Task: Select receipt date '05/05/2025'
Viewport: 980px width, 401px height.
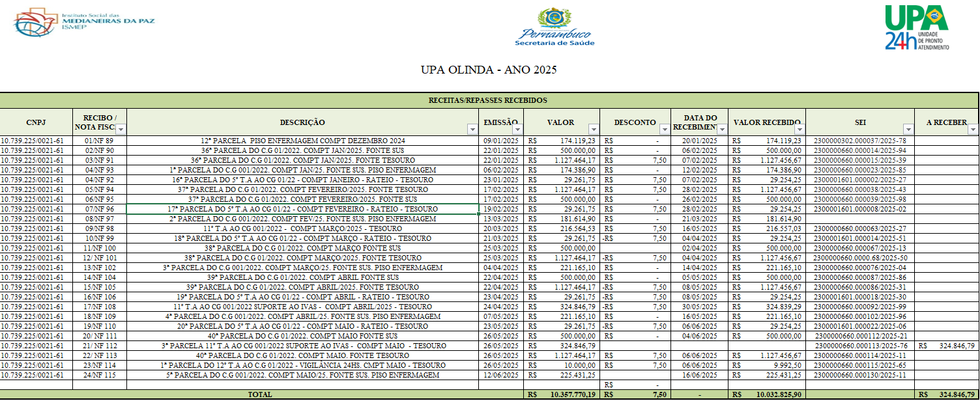Action: click(699, 277)
